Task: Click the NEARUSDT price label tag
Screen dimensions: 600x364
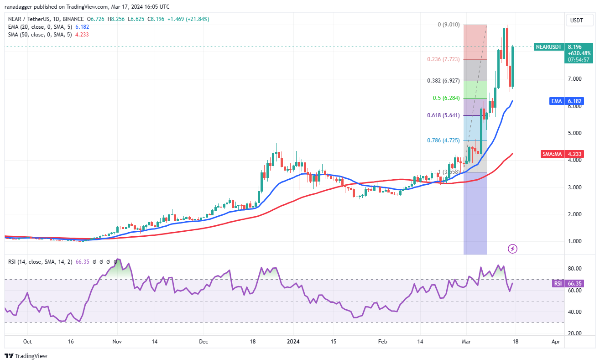Action: coord(548,47)
